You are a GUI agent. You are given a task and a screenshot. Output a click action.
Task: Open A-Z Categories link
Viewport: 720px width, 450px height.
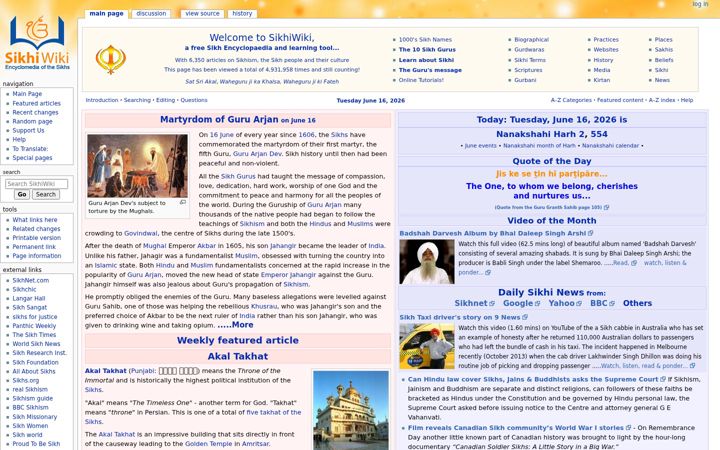coord(571,100)
